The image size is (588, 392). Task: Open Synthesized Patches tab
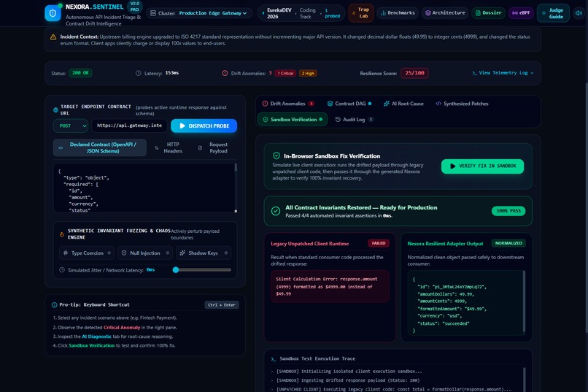point(462,104)
